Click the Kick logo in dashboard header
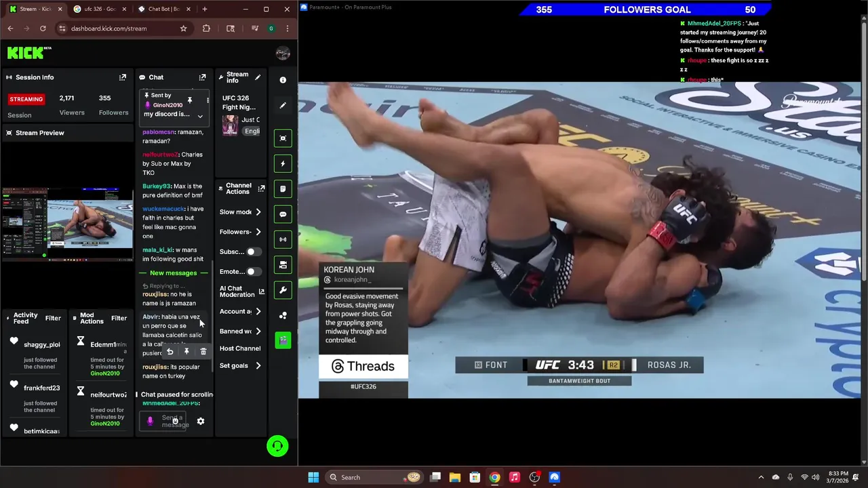The width and height of the screenshot is (868, 488). [29, 52]
